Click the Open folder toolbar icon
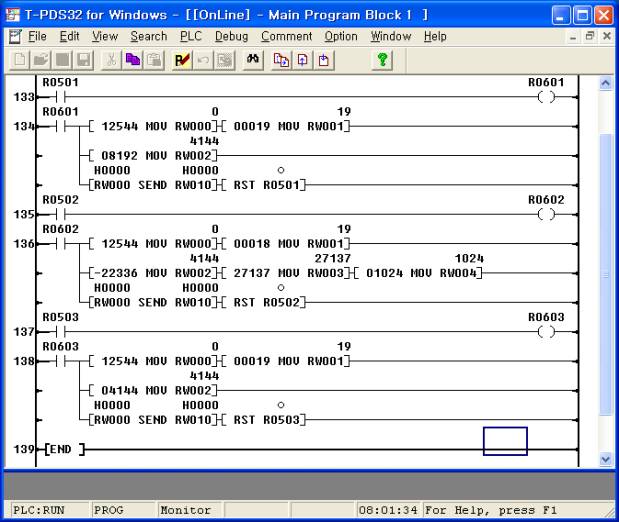Viewport: 619px width, 522px height. pos(41,60)
